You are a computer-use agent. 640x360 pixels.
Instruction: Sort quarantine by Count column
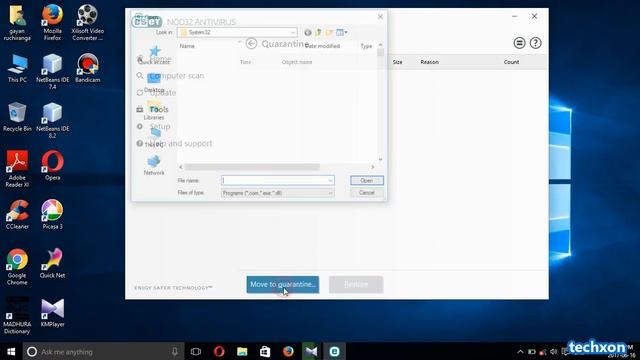point(511,62)
